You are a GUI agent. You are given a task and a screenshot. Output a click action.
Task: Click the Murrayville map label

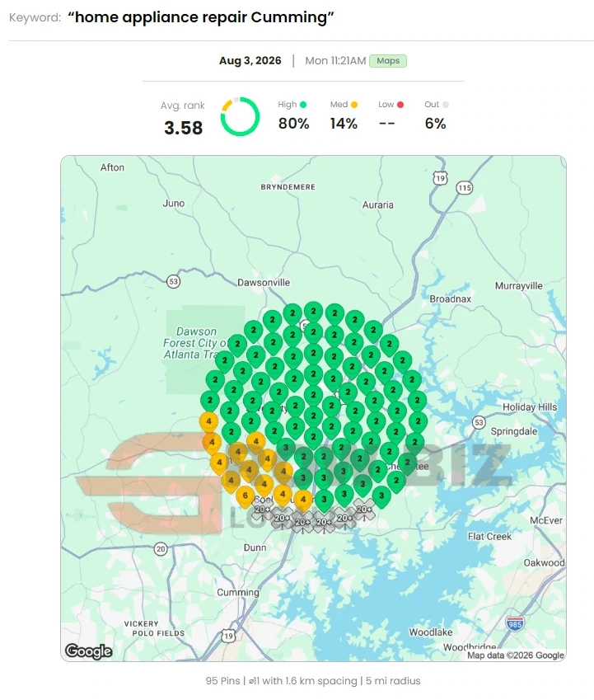(519, 286)
